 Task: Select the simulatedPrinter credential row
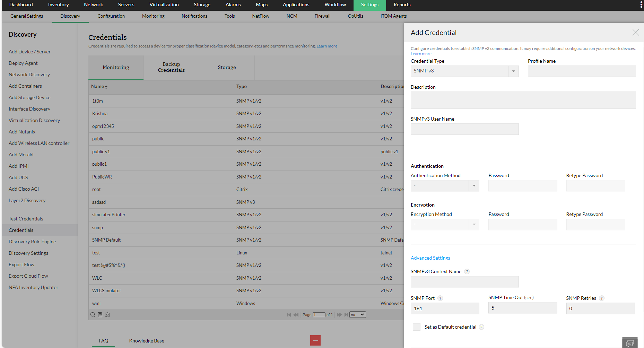[246, 215]
